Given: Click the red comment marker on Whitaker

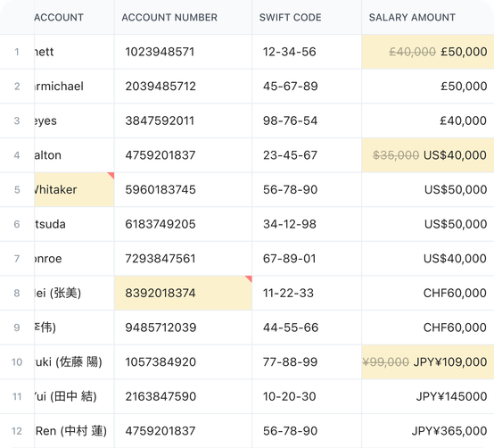Looking at the screenshot, I should coord(111,175).
